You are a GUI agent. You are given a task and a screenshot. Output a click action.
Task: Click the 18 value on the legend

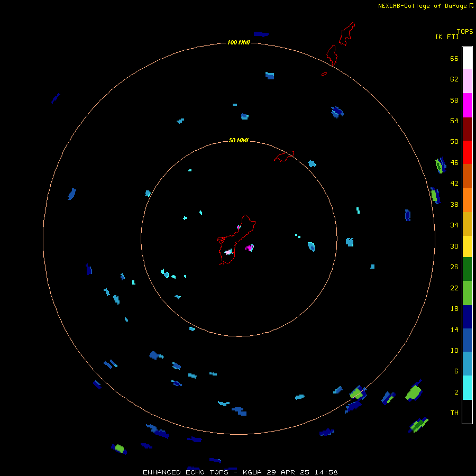tap(454, 309)
